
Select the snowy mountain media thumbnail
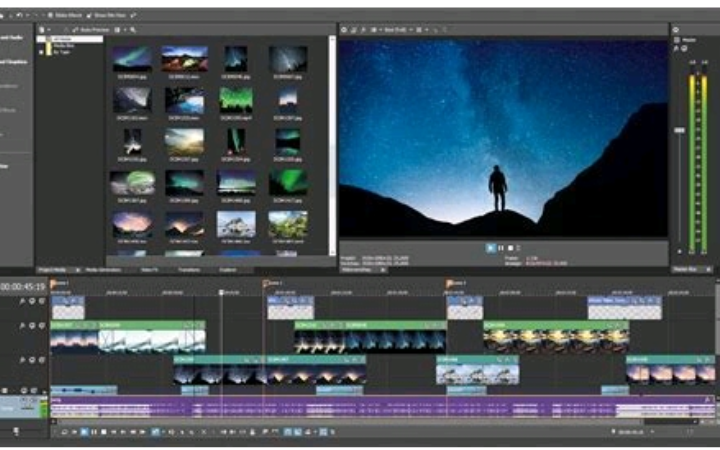236,225
